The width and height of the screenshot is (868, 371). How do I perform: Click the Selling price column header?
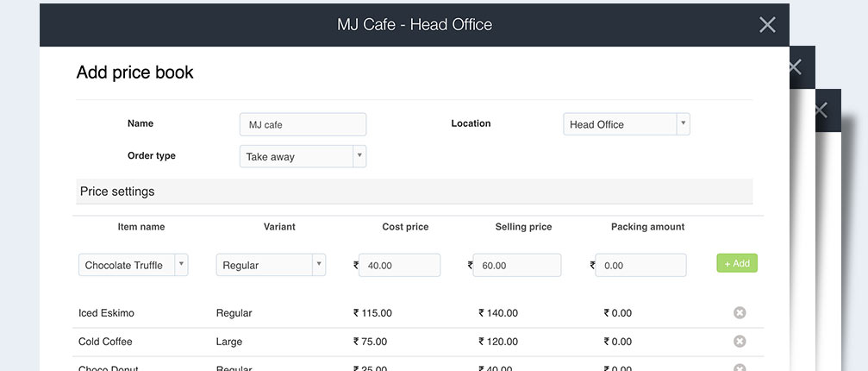(x=523, y=227)
